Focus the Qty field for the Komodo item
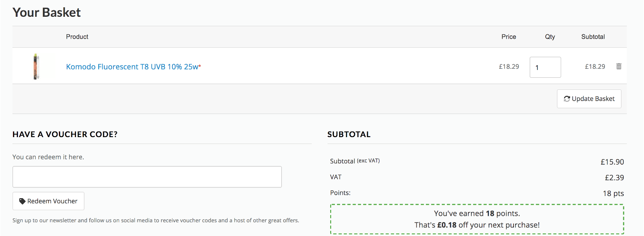The image size is (644, 236). (x=545, y=67)
